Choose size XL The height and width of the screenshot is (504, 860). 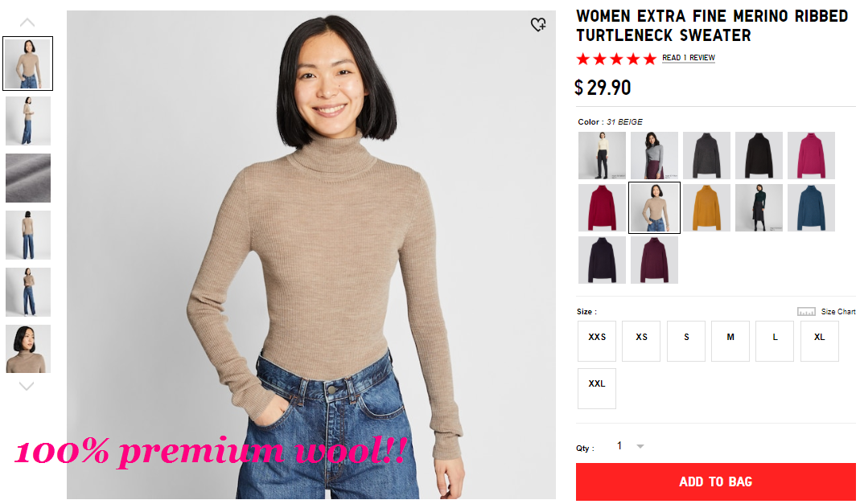[x=820, y=341]
